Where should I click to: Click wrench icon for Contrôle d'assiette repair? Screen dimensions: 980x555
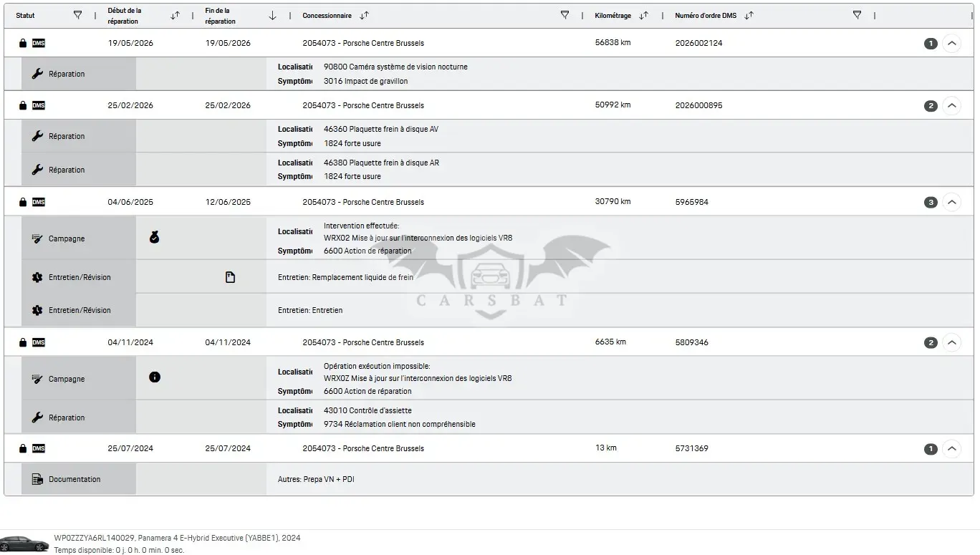coord(37,418)
